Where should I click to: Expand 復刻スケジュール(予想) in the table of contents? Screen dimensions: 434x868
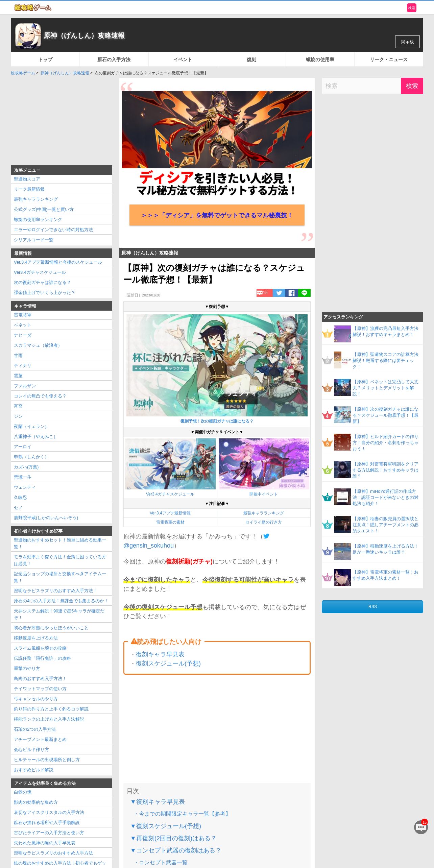(166, 826)
